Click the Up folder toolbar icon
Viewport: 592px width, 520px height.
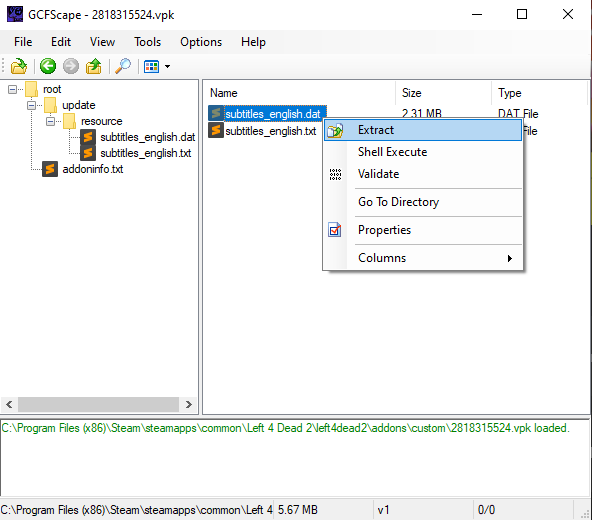click(94, 66)
